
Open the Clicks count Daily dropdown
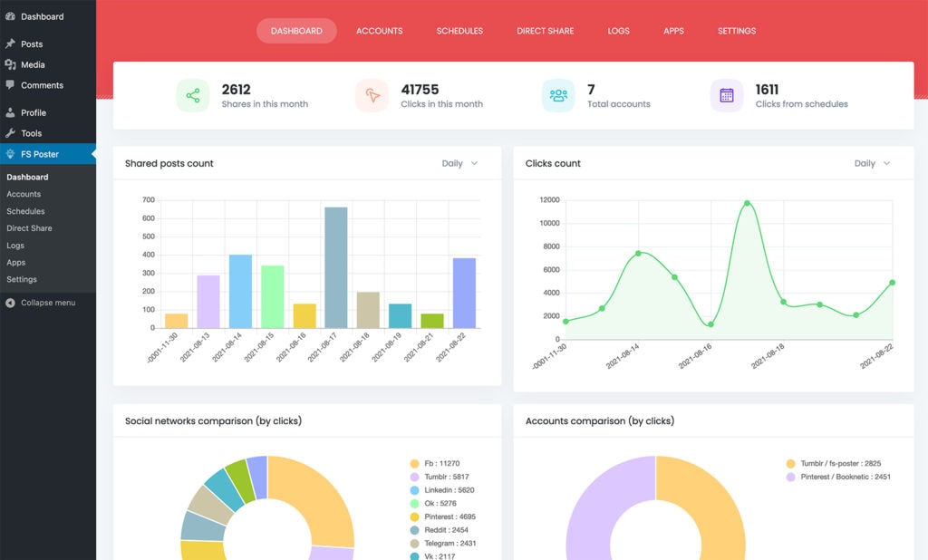pyautogui.click(x=873, y=163)
